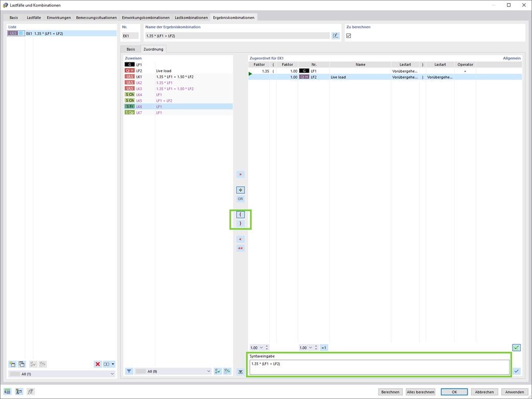This screenshot has width=532, height=399.
Task: Click the grayed invert-selection icon under Liste
Action: [42, 364]
